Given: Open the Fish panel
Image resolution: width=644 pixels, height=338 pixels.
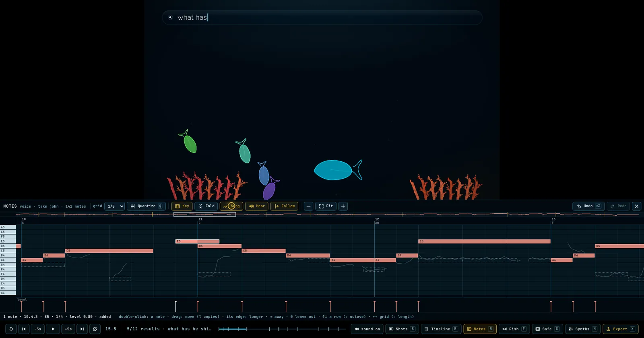Looking at the screenshot, I should [x=514, y=329].
